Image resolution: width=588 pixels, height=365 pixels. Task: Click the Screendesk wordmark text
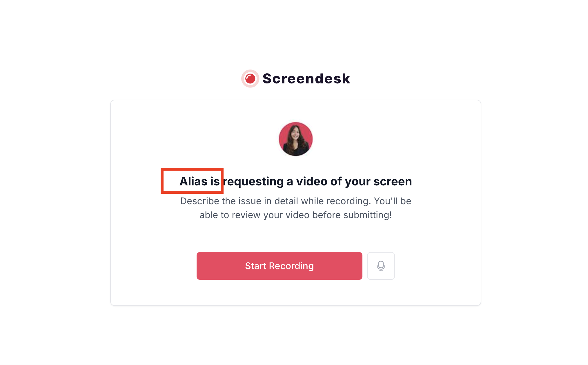(x=306, y=79)
